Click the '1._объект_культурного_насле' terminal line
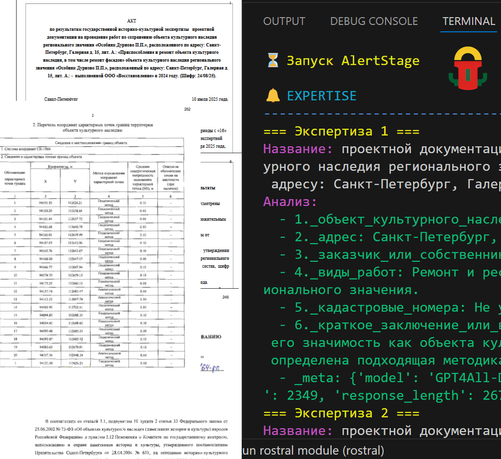 [390, 219]
